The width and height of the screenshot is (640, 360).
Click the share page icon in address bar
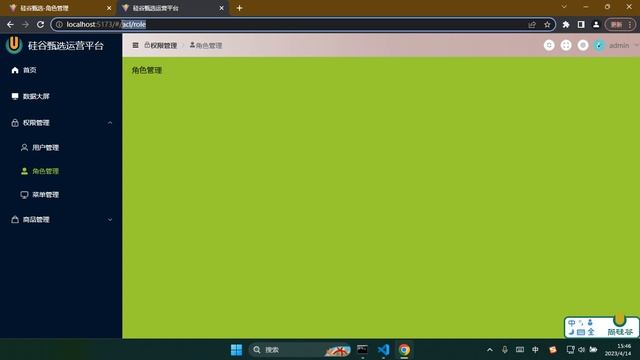[x=532, y=24]
